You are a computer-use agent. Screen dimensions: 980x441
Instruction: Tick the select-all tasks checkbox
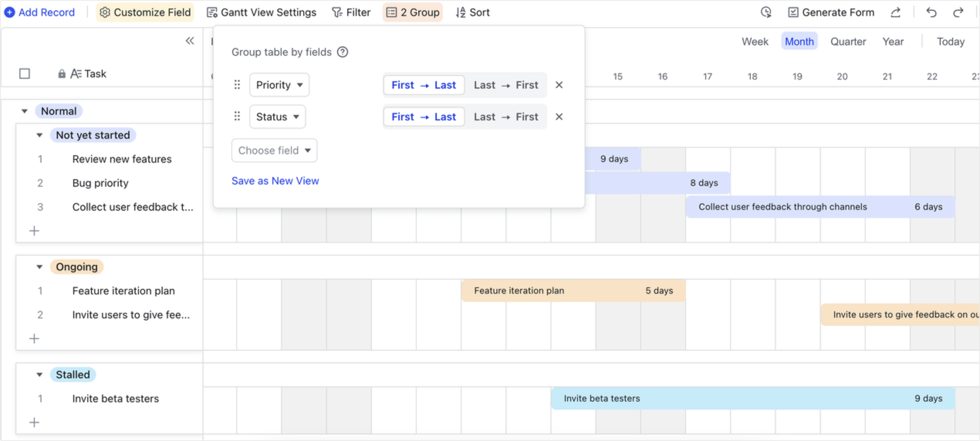point(25,73)
